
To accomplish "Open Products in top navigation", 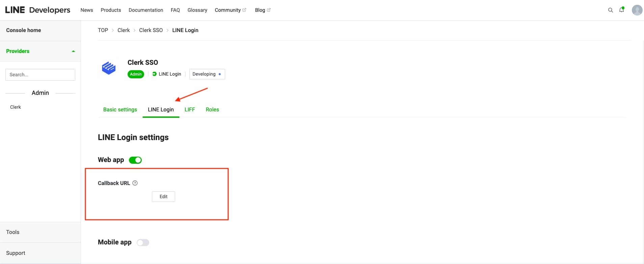I will (111, 10).
